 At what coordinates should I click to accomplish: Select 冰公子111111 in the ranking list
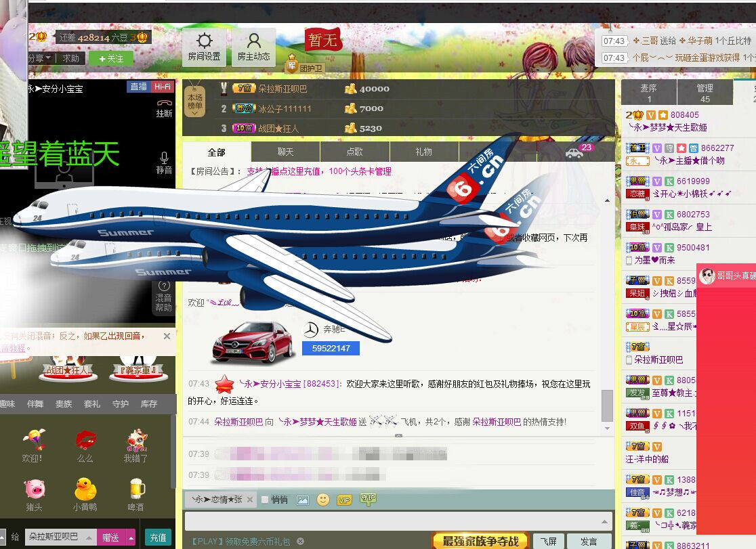pyautogui.click(x=285, y=109)
